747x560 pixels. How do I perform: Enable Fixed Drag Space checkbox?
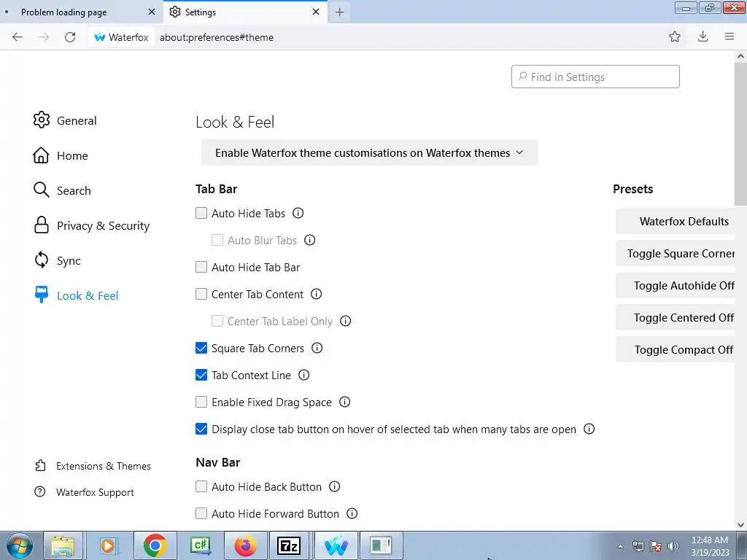click(x=201, y=402)
